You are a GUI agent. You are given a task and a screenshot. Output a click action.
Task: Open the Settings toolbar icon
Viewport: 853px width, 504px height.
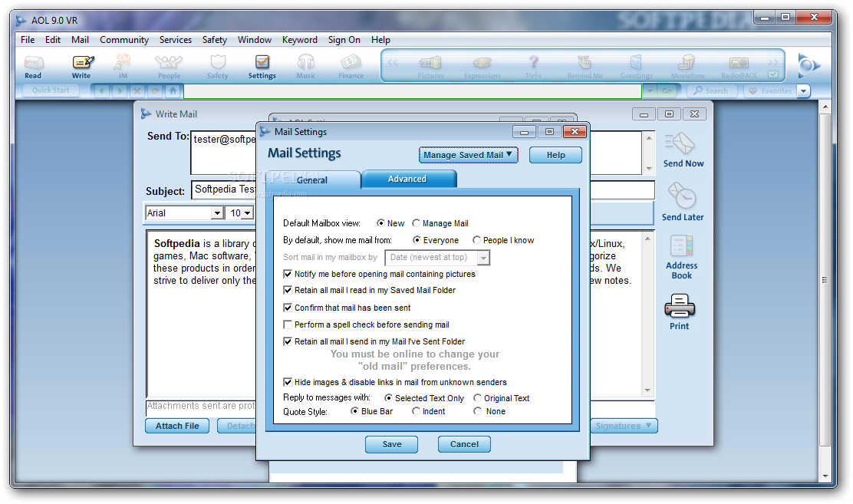(262, 67)
